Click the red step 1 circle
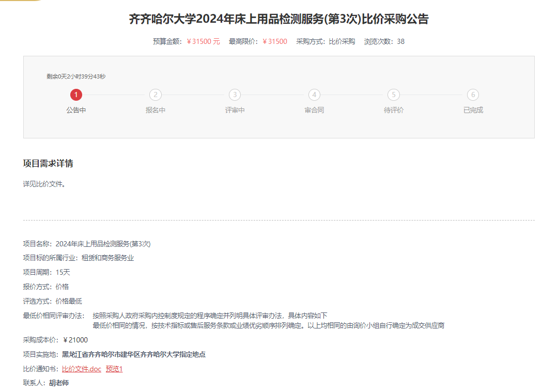 [x=76, y=95]
